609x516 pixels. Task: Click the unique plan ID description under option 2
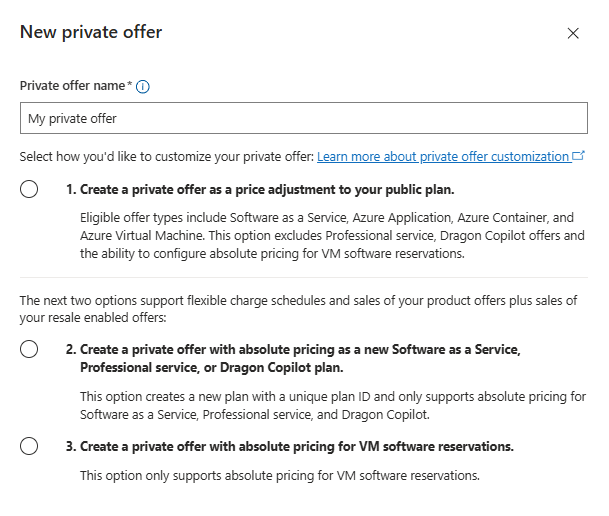pyautogui.click(x=333, y=405)
